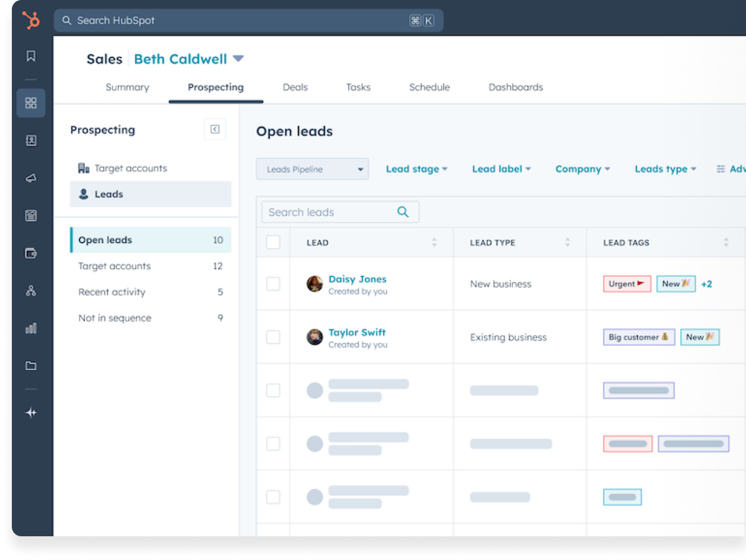Open the bookmarks icon in sidebar
Screen dimensions: 746x560
pyautogui.click(x=31, y=56)
